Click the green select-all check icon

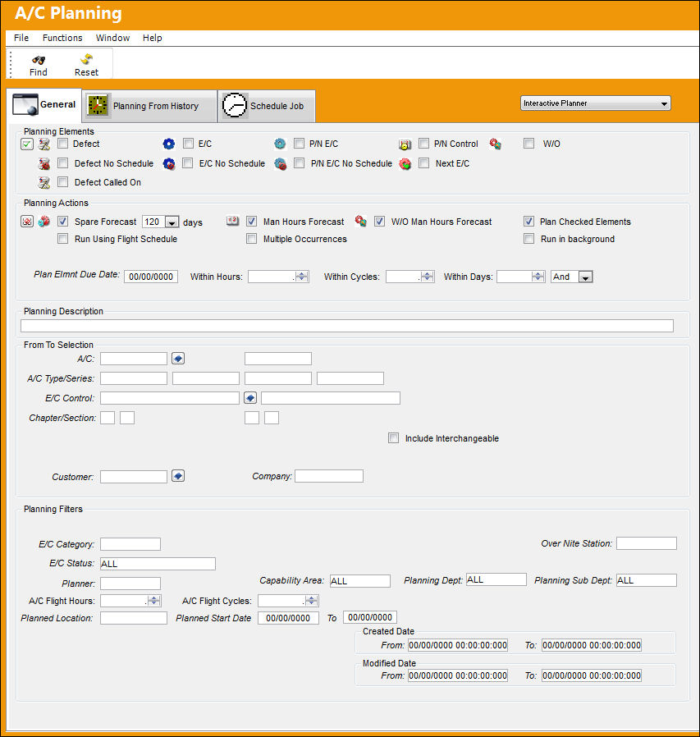click(27, 144)
